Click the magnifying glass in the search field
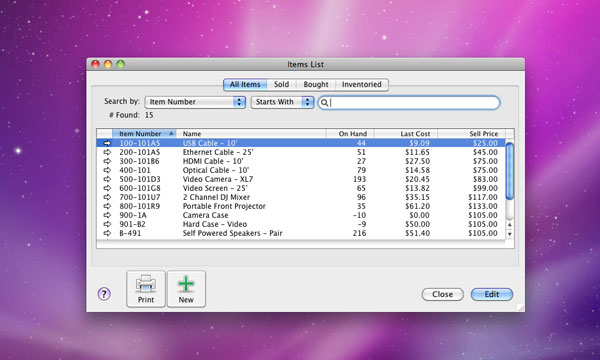Viewport: 600px width, 360px height. click(x=324, y=102)
